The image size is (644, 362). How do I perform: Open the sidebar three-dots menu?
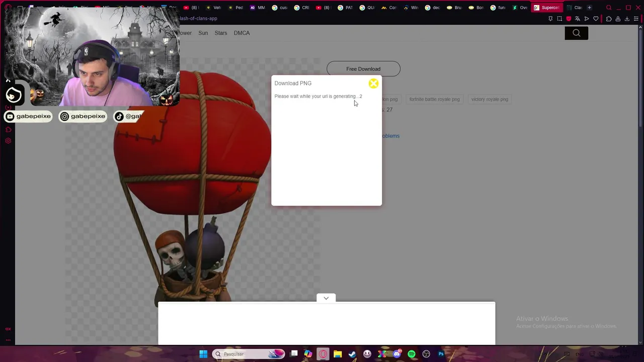(x=8, y=340)
